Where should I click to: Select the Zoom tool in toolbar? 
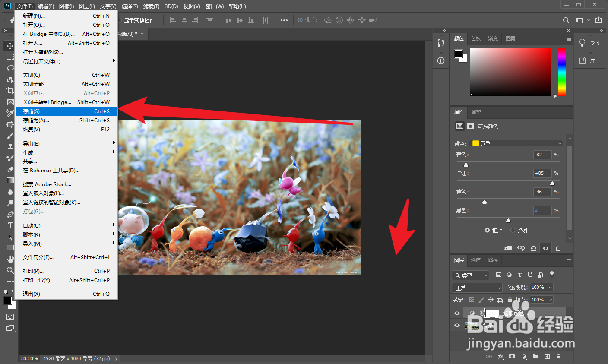(10, 270)
